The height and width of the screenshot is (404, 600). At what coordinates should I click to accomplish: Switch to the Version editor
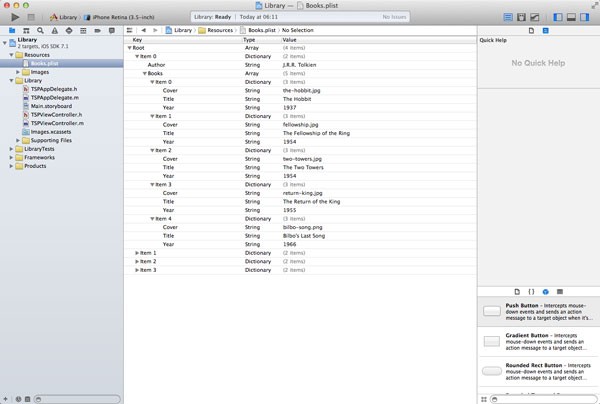pos(535,17)
